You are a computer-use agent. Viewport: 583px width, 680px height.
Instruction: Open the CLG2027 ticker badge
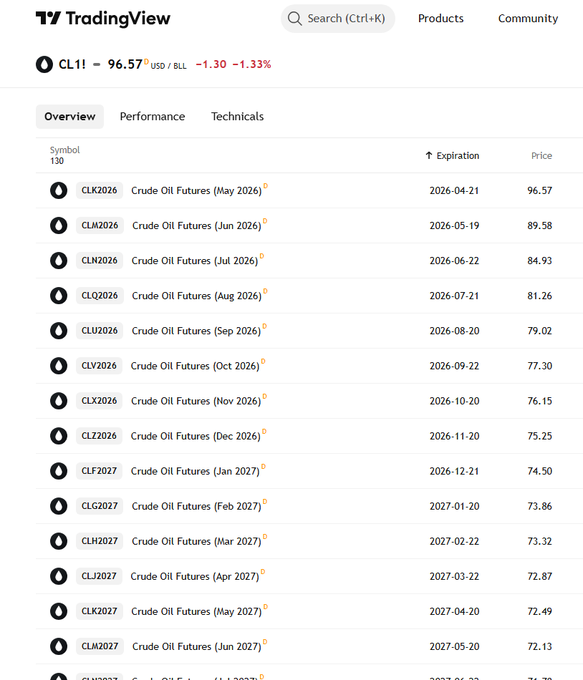click(x=100, y=506)
